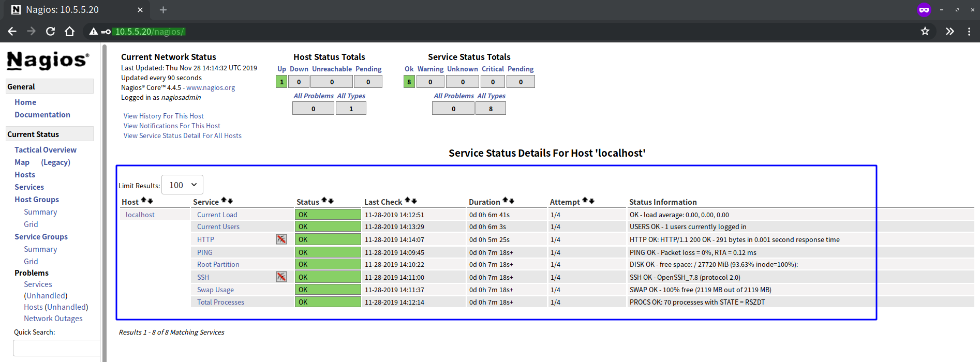Click View Notifications For This Host
Viewport: 980px width, 362px height.
[172, 126]
